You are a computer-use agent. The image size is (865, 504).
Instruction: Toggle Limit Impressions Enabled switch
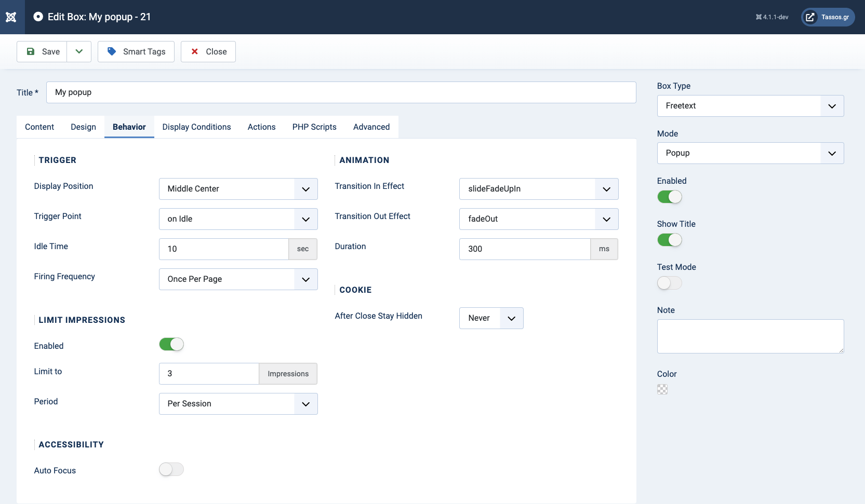(x=171, y=344)
